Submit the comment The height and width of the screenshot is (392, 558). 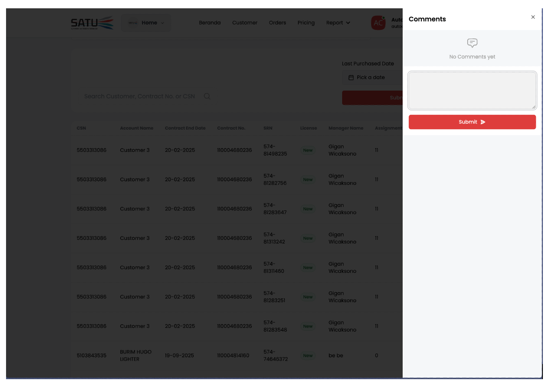[472, 122]
